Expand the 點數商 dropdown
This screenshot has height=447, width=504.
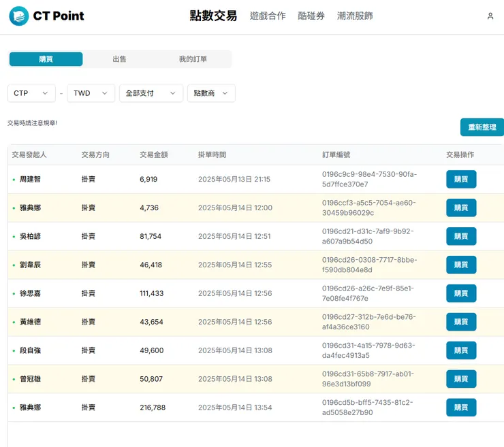click(x=211, y=93)
